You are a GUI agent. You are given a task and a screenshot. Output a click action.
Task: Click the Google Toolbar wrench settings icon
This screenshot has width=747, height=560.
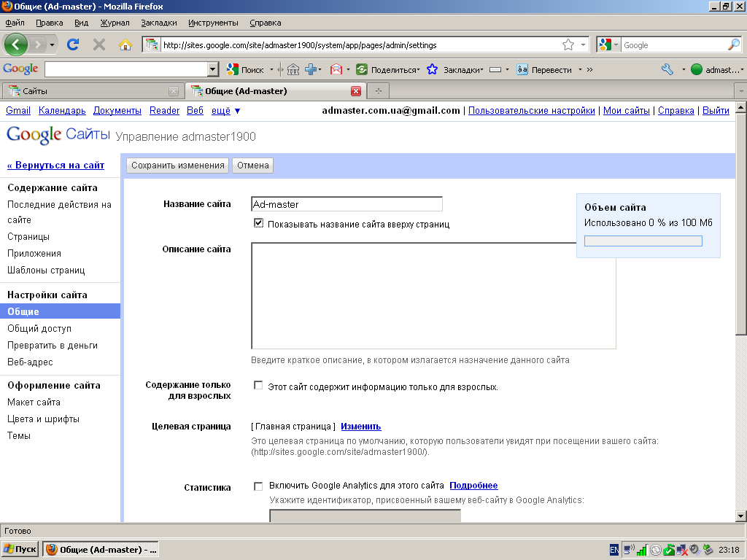tap(667, 69)
